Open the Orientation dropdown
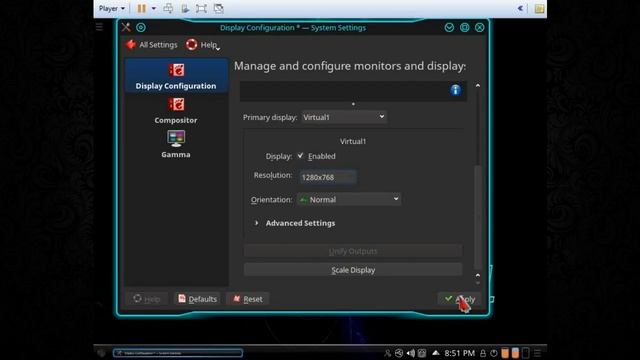This screenshot has height=360, width=640. pos(349,200)
